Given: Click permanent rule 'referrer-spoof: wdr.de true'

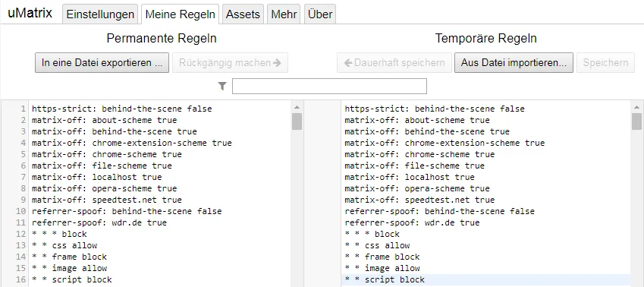Looking at the screenshot, I should tap(99, 222).
